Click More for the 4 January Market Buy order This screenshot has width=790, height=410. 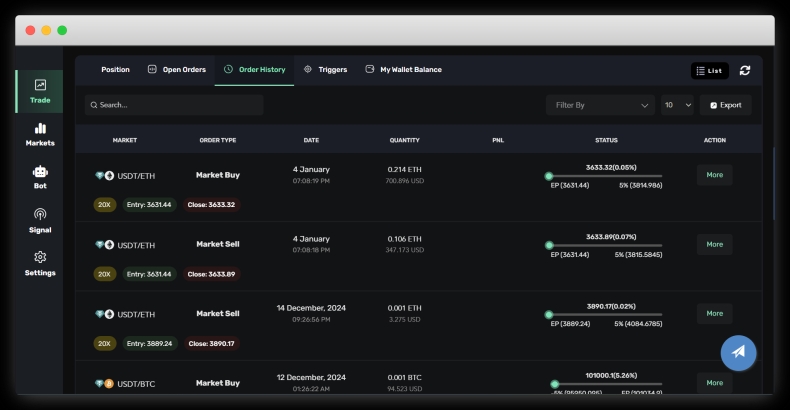tap(714, 175)
